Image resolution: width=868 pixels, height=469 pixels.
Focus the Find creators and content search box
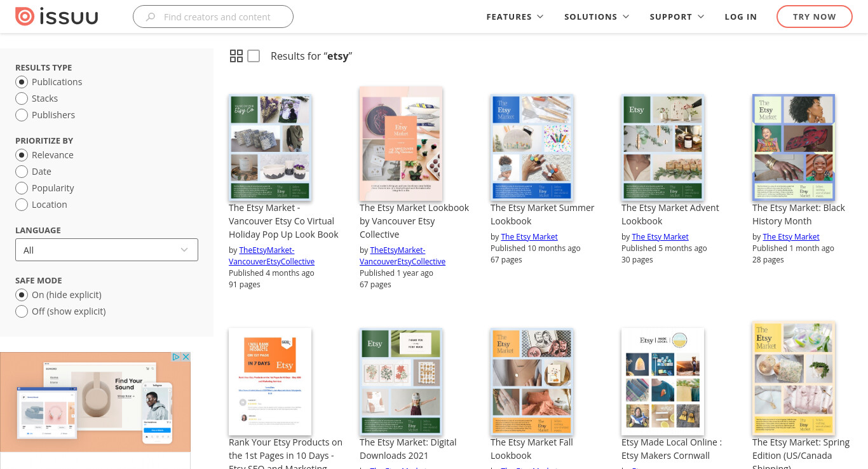pos(213,17)
